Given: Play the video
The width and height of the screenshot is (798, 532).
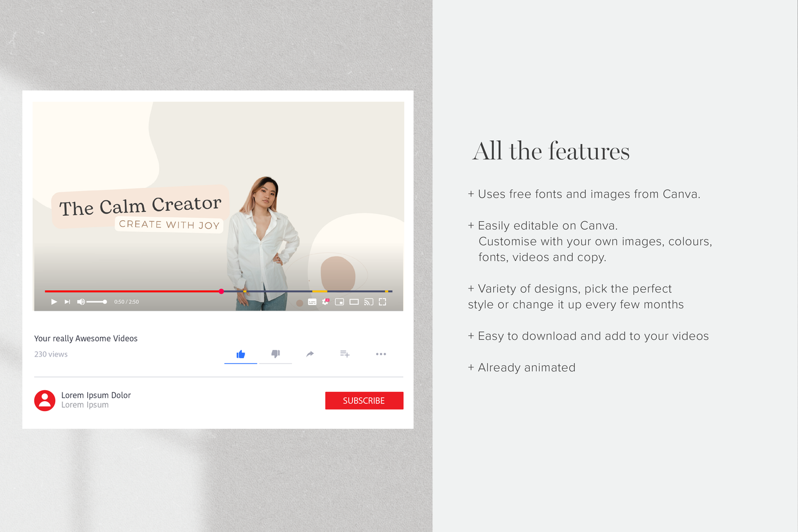Looking at the screenshot, I should tap(54, 302).
